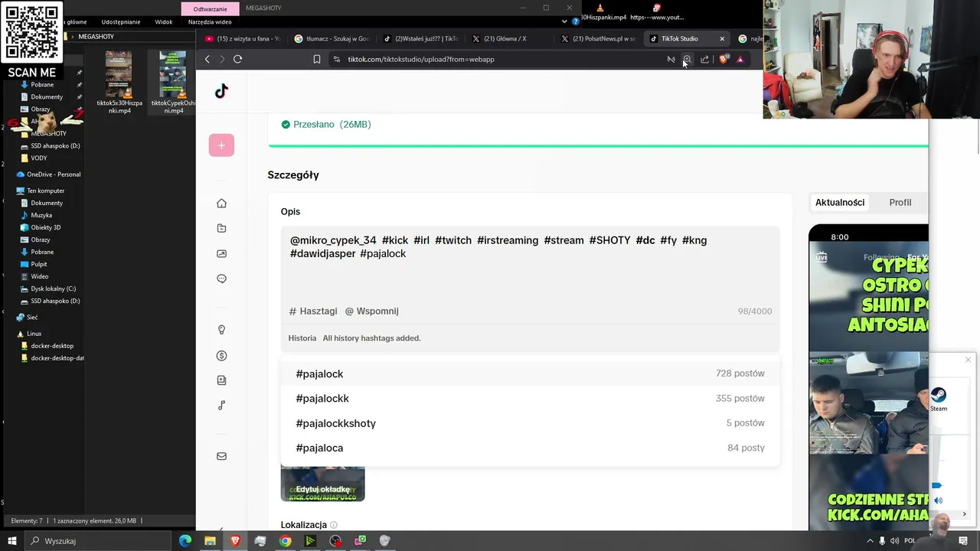Open site settings icon left of URL

point(336,59)
